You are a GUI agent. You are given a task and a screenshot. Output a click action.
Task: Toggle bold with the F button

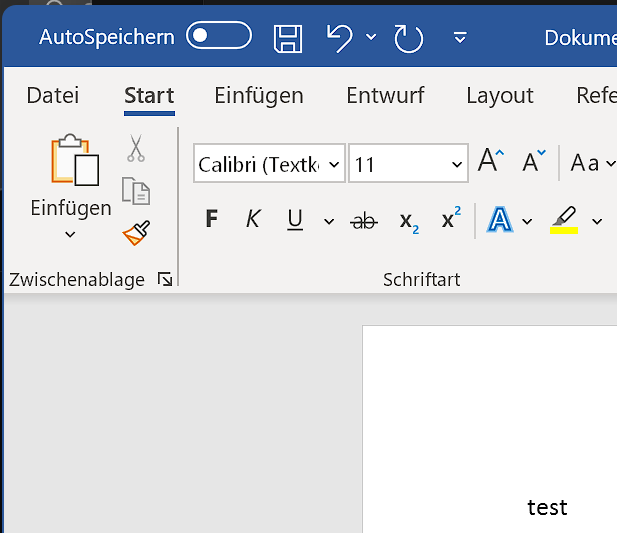pyautogui.click(x=211, y=220)
